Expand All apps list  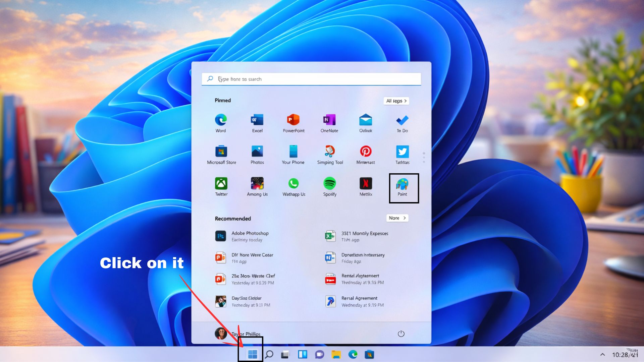(x=396, y=101)
